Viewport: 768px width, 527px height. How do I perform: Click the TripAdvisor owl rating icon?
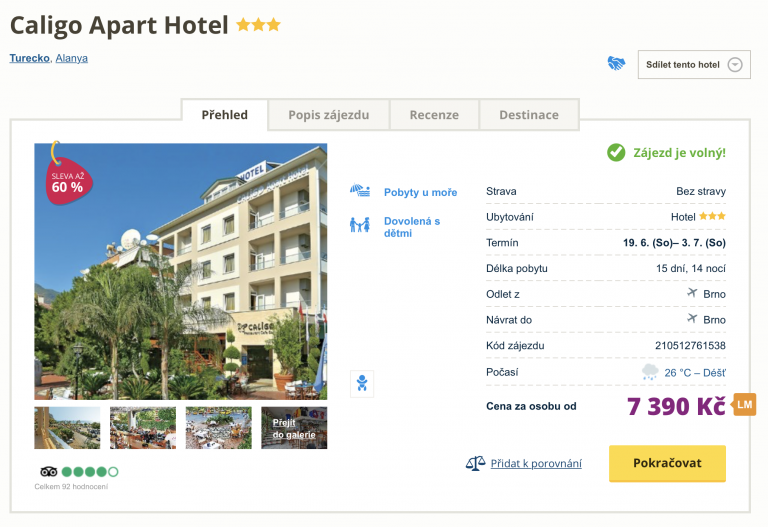(49, 471)
